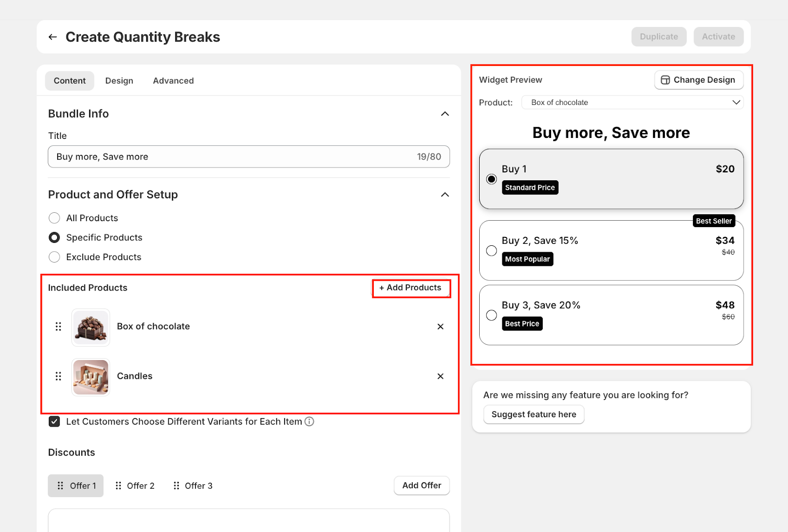Select the All Products radio option
788x532 pixels.
54,218
